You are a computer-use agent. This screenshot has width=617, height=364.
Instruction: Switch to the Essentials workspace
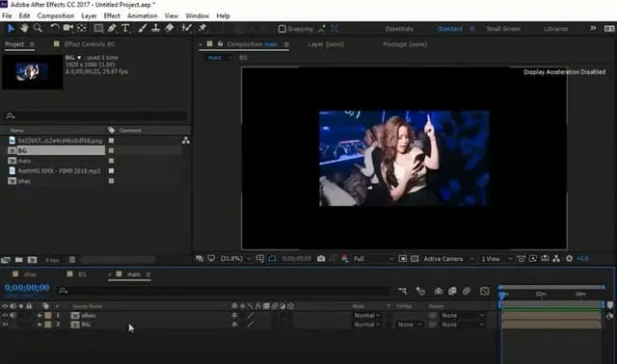(x=399, y=29)
